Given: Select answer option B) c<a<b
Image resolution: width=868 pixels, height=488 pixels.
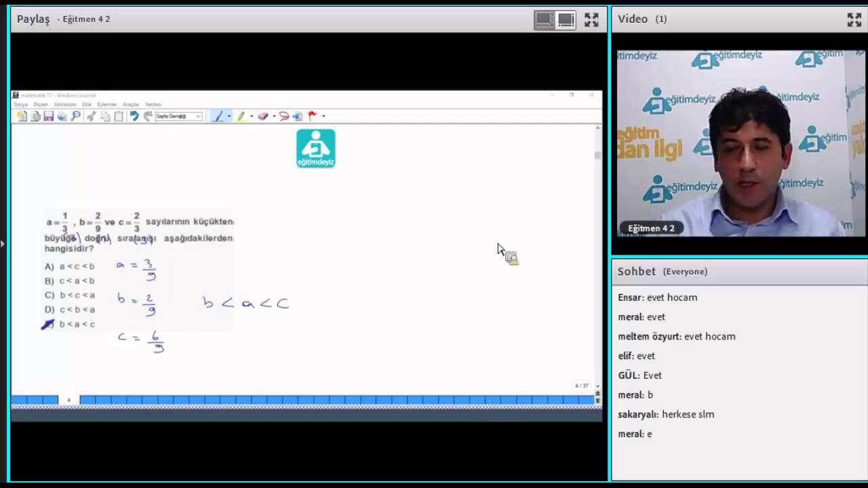Looking at the screenshot, I should pyautogui.click(x=69, y=281).
